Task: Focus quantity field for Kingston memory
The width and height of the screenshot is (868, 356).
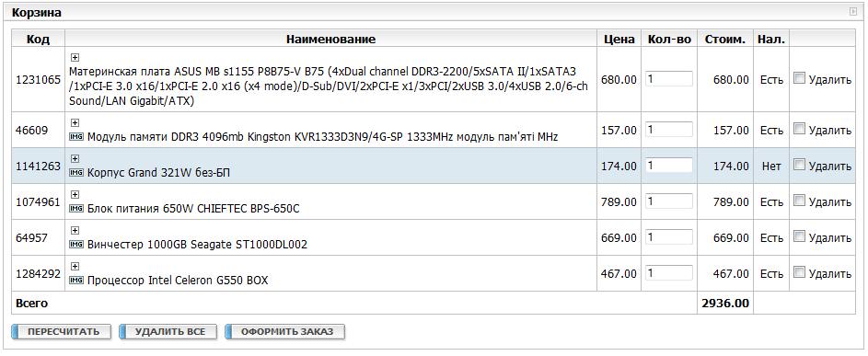Action: coord(668,129)
